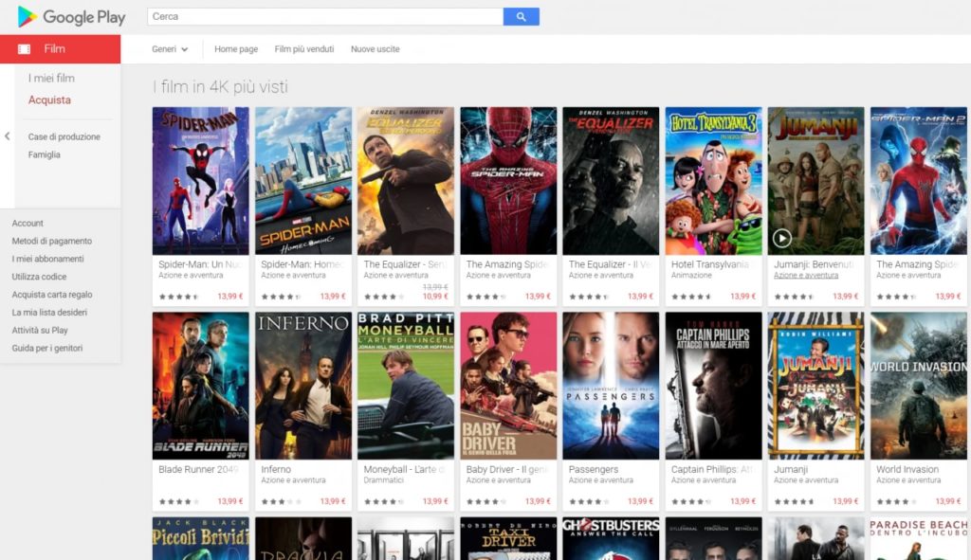Click the Captain Phillips title text
Screen dimensions: 971x560
pos(712,470)
